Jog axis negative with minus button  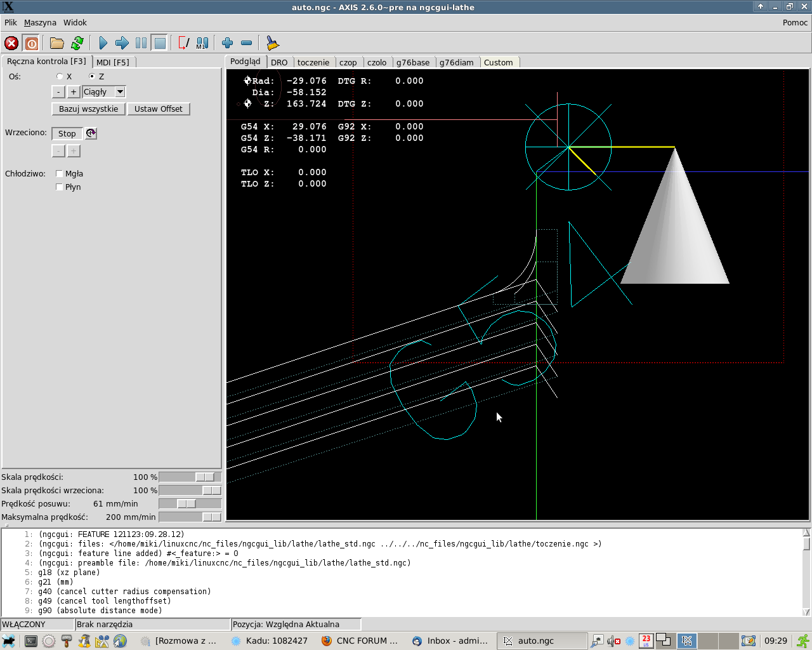(x=58, y=92)
